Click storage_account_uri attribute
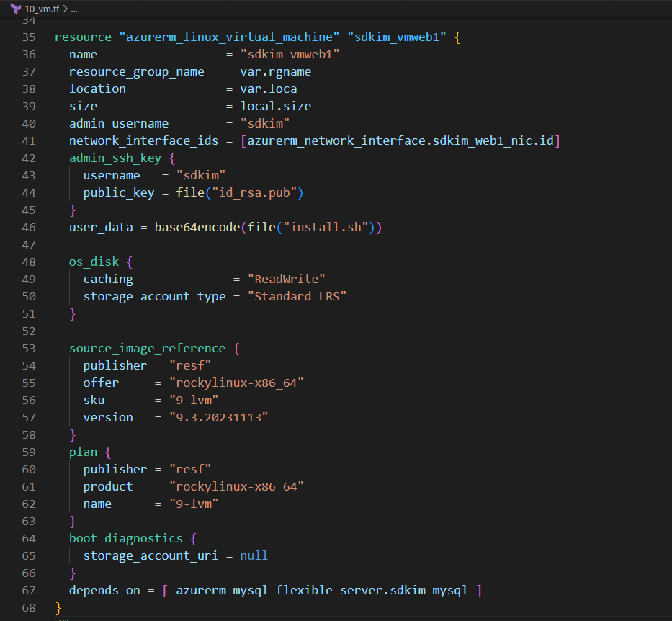The height and width of the screenshot is (621, 672). (151, 556)
